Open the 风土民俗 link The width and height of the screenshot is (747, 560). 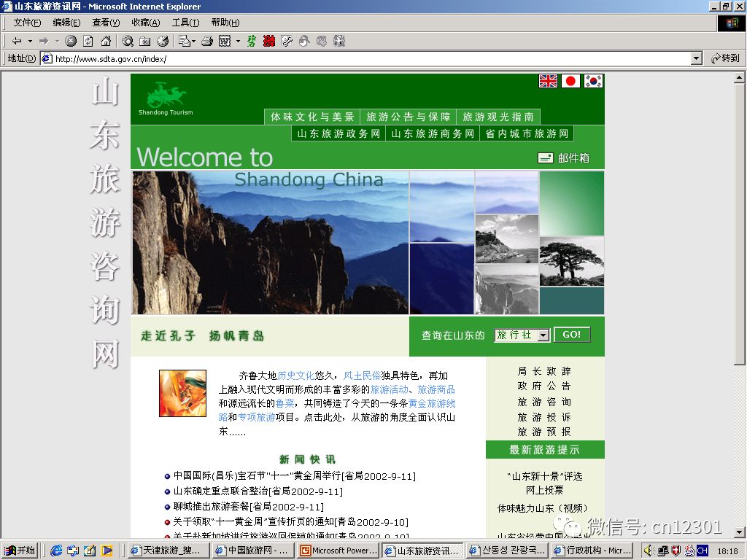pos(362,376)
